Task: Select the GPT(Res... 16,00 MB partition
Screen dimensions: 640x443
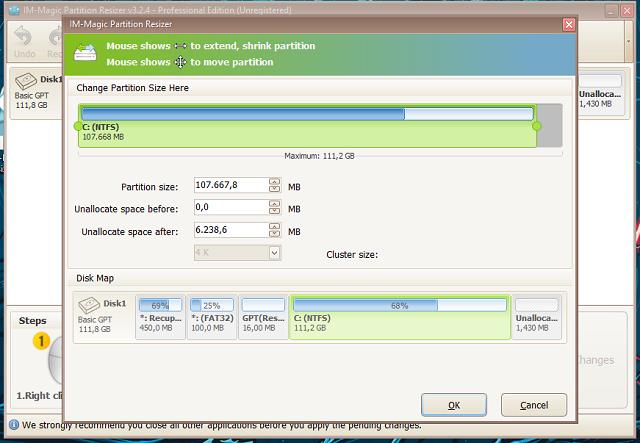Action: (263, 317)
